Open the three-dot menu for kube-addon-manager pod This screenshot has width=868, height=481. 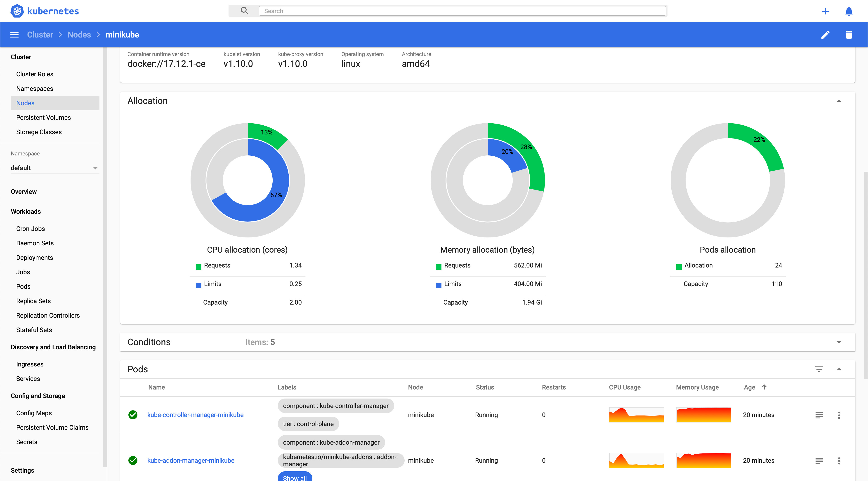pyautogui.click(x=839, y=460)
